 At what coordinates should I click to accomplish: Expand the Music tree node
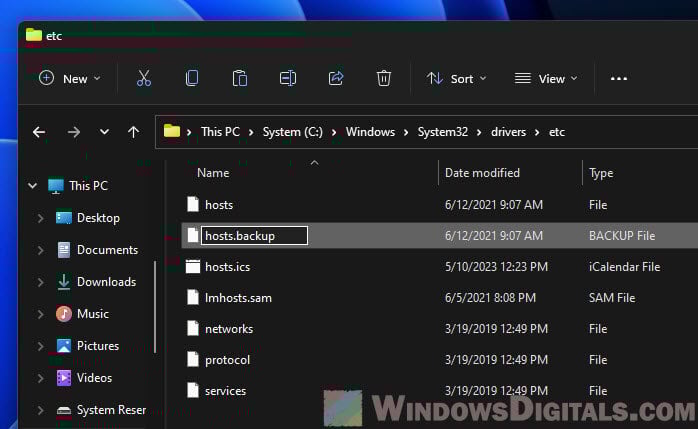41,314
